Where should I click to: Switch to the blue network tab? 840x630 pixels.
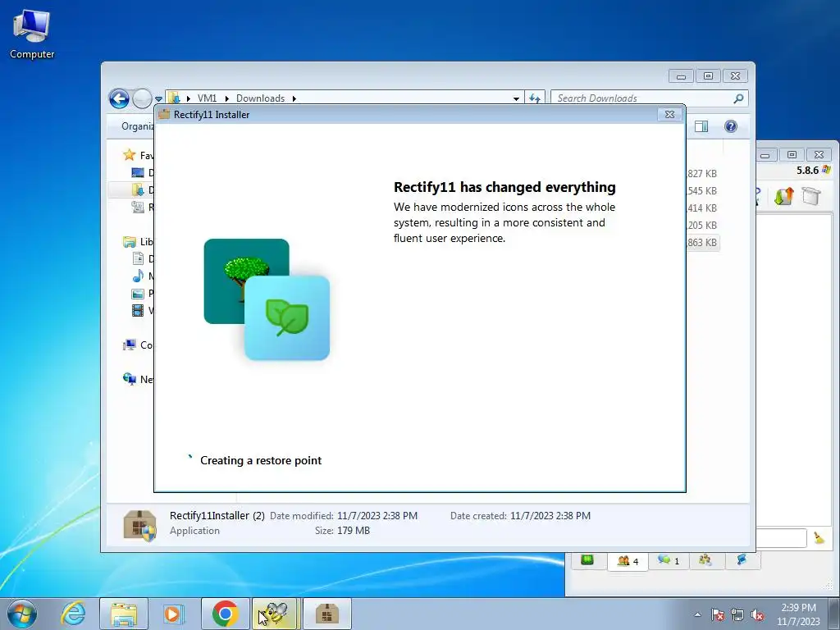pos(742,560)
